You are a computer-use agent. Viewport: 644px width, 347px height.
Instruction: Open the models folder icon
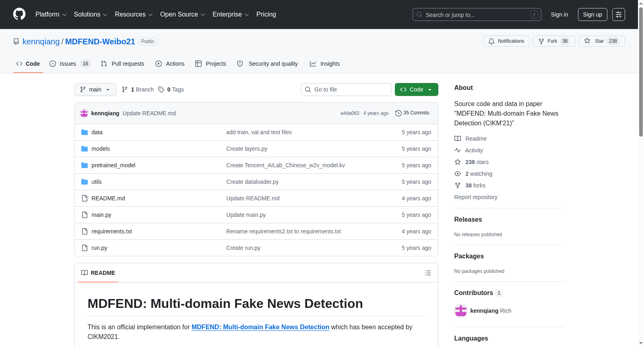click(x=85, y=149)
